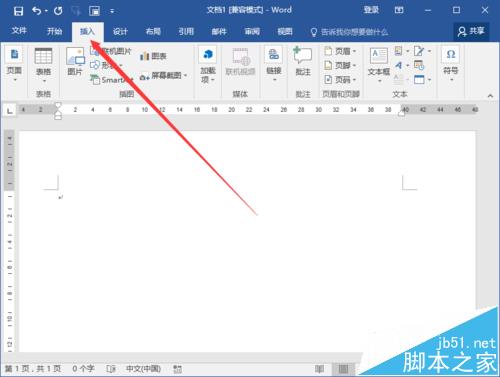Click the Tell Me search box
This screenshot has height=377, width=500.
point(349,32)
